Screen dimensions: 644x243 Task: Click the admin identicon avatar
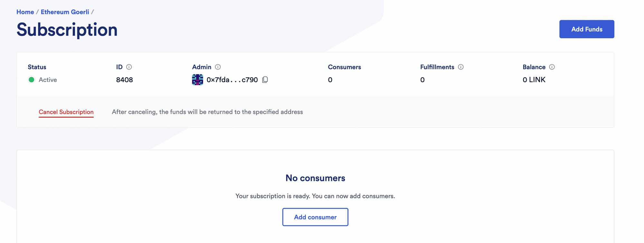197,80
